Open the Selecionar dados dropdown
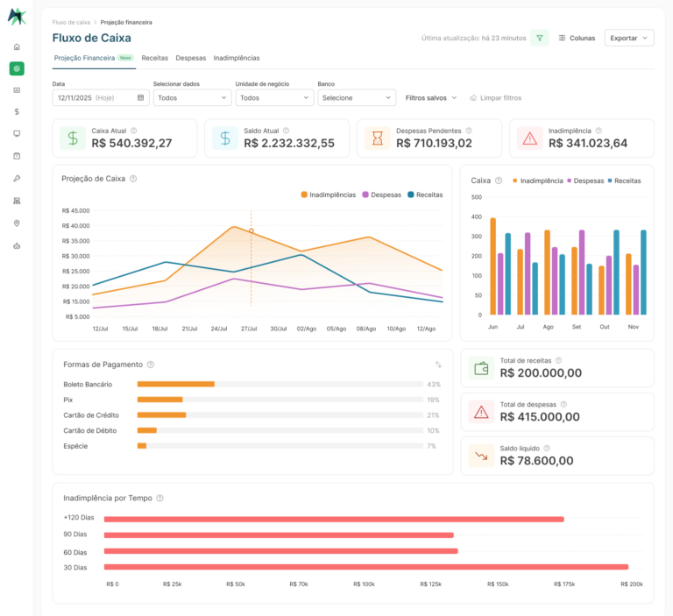This screenshot has width=673, height=616. [x=192, y=98]
